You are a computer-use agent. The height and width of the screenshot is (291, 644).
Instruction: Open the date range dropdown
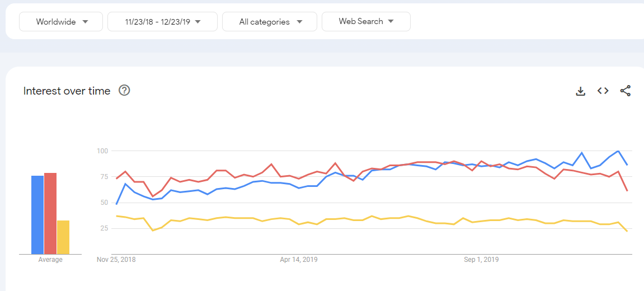pos(162,22)
